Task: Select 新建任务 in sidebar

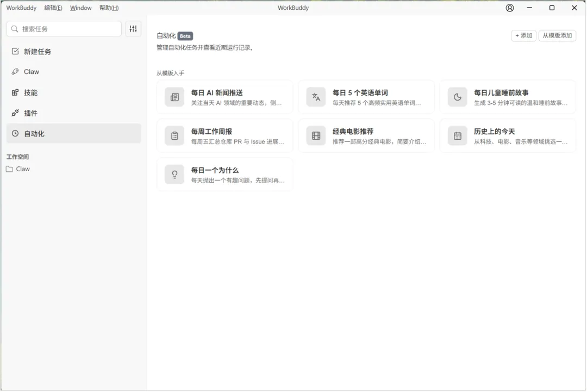Action: [74, 52]
